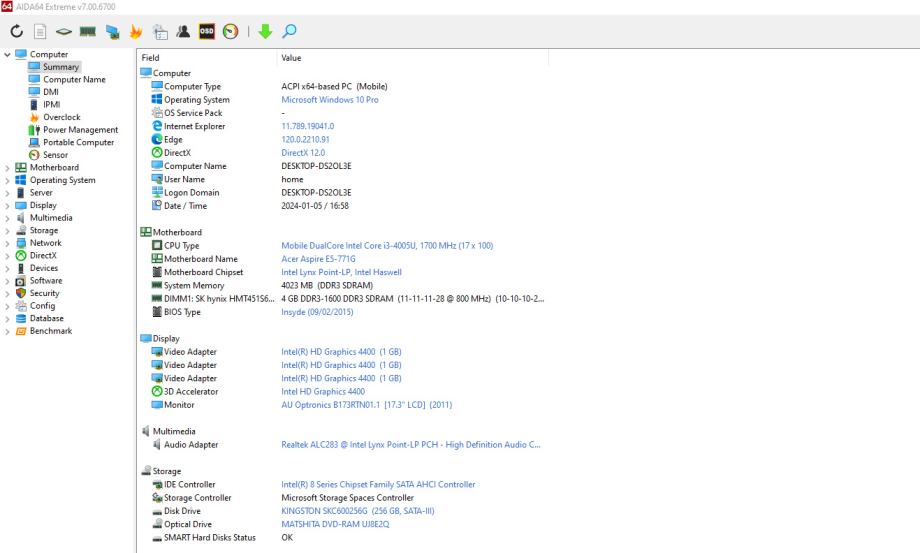This screenshot has height=553, width=920.
Task: Open Intel 8 Series SATA AHCI Controller link
Action: point(378,484)
